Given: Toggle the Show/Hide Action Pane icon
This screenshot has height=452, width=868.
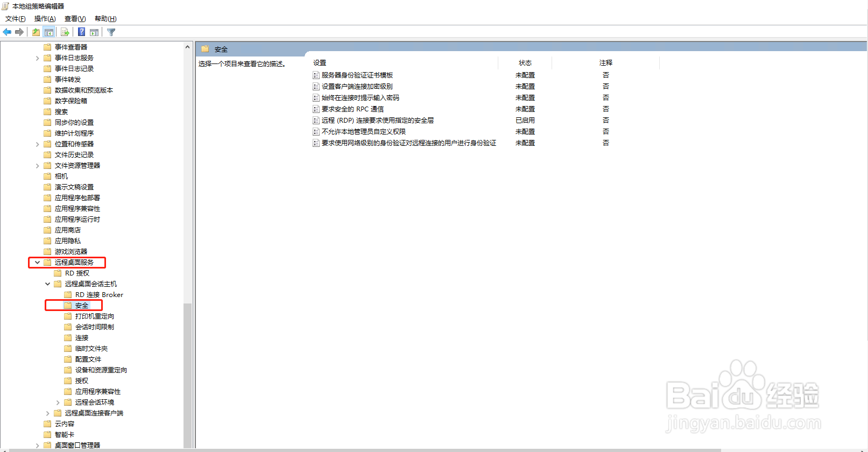Looking at the screenshot, I should tap(94, 32).
